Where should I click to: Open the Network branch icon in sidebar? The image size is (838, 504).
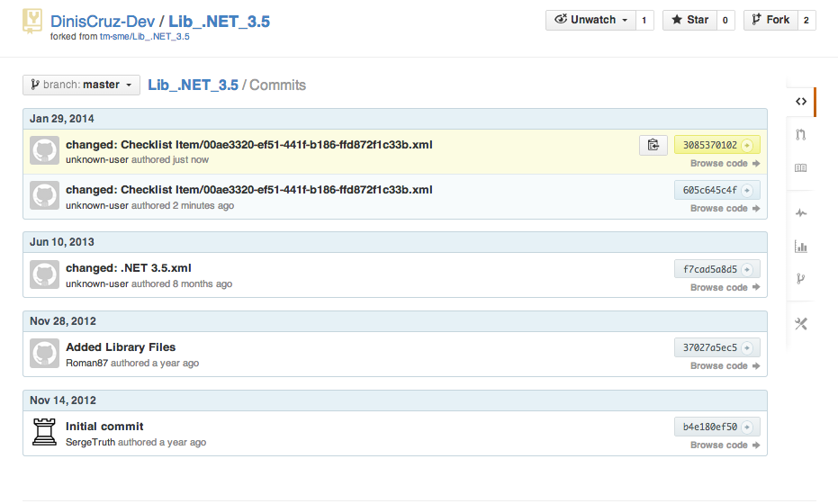(800, 280)
